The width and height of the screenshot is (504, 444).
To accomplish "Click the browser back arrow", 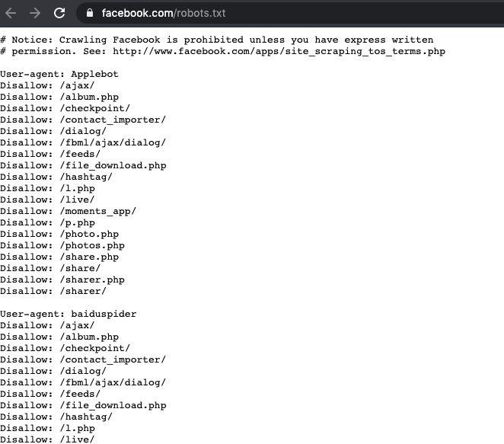I will [x=11, y=13].
